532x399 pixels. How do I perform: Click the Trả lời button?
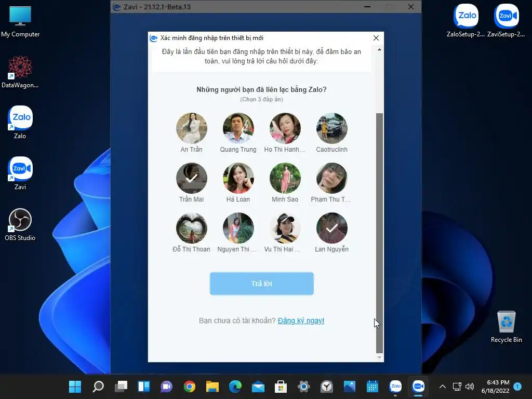(x=262, y=284)
